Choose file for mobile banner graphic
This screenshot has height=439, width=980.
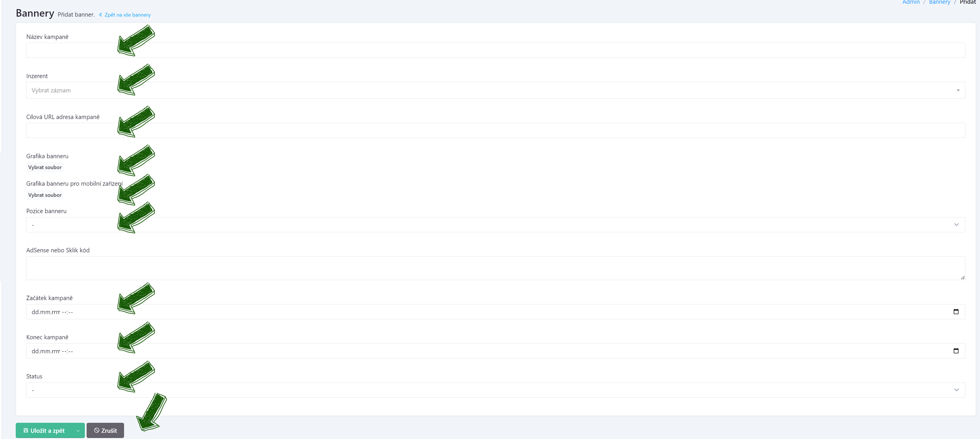coord(45,195)
